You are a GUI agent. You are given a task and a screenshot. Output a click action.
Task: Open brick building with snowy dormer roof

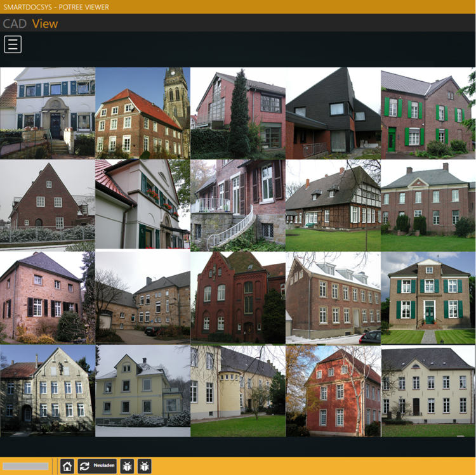tap(333, 298)
